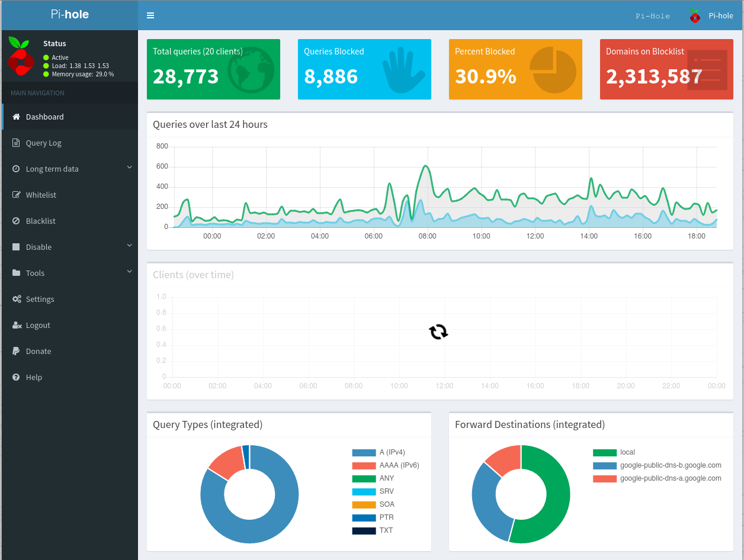Expand the Long term data submenu

129,168
